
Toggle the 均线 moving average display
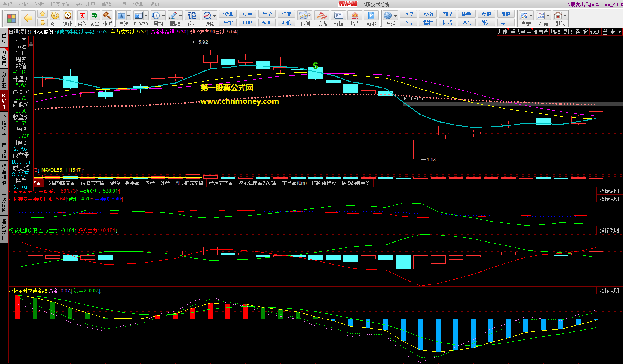555,32
